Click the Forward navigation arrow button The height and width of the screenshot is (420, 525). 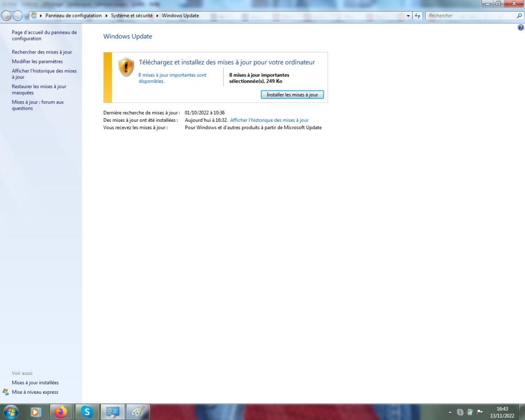18,16
